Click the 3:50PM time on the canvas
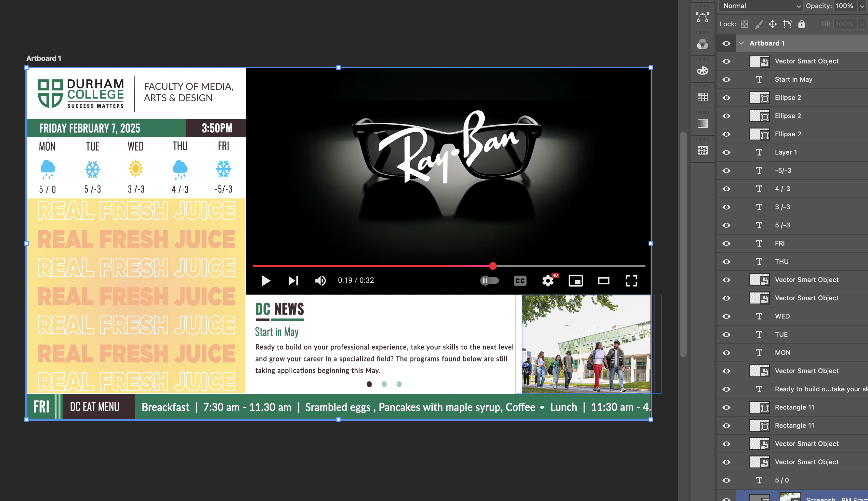The image size is (868, 501). click(217, 129)
